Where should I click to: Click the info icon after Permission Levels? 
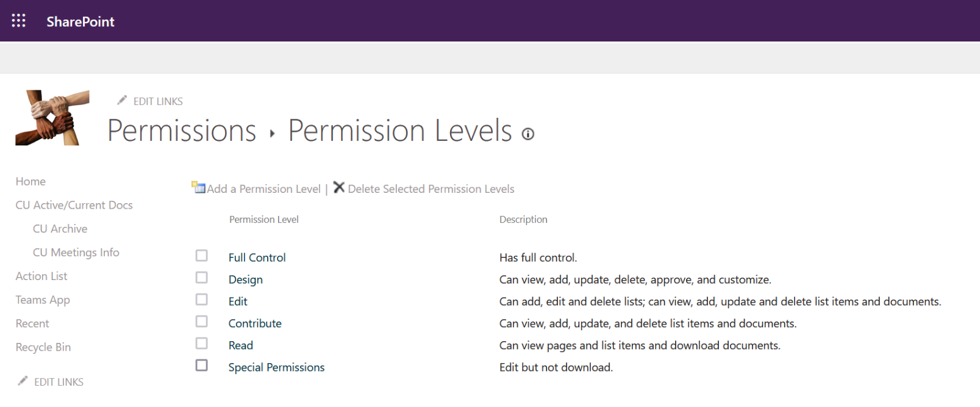[x=528, y=134]
